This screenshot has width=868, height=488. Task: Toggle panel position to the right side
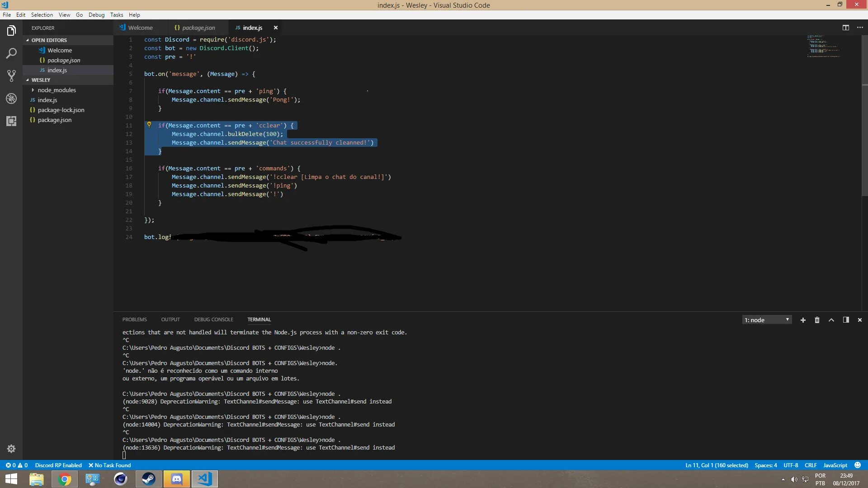pyautogui.click(x=845, y=320)
